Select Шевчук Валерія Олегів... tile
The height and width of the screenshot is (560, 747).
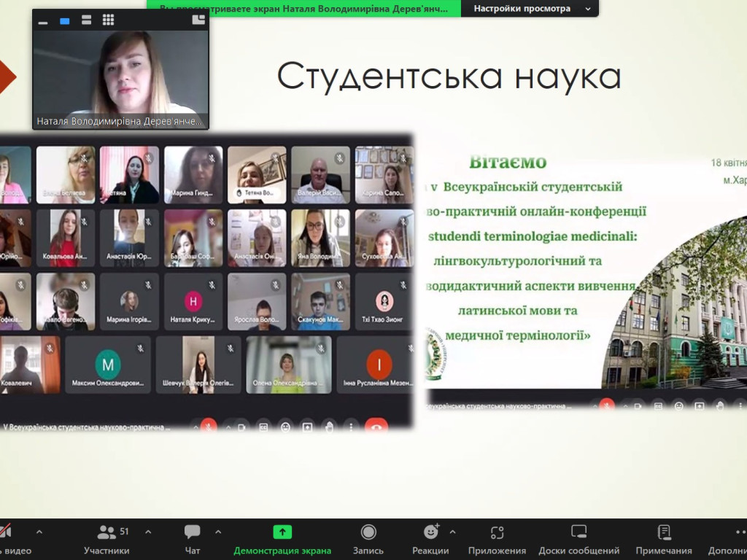pos(198,365)
